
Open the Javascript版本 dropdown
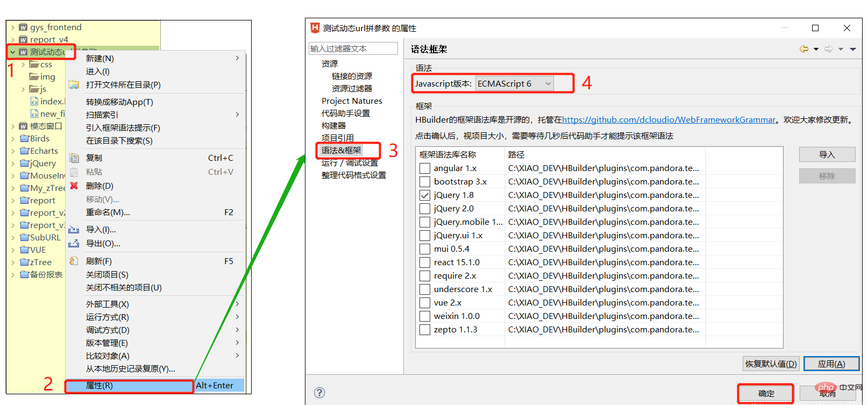(x=515, y=83)
